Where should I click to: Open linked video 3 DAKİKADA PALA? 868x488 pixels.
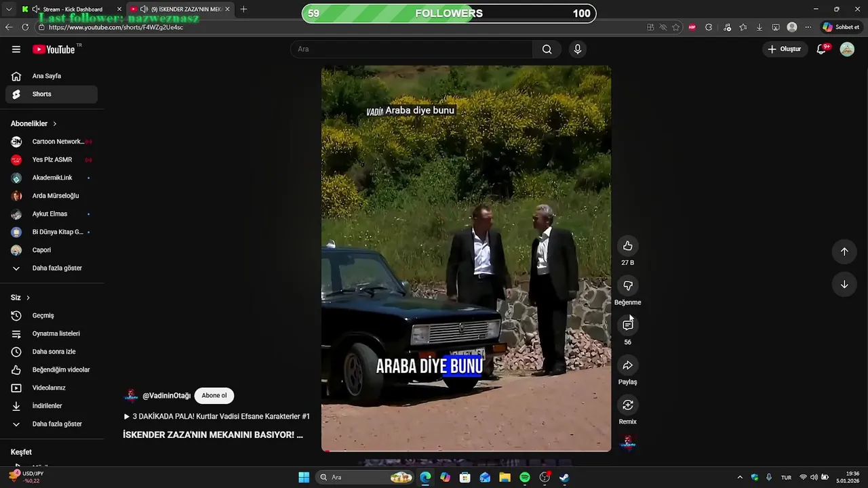(217, 416)
